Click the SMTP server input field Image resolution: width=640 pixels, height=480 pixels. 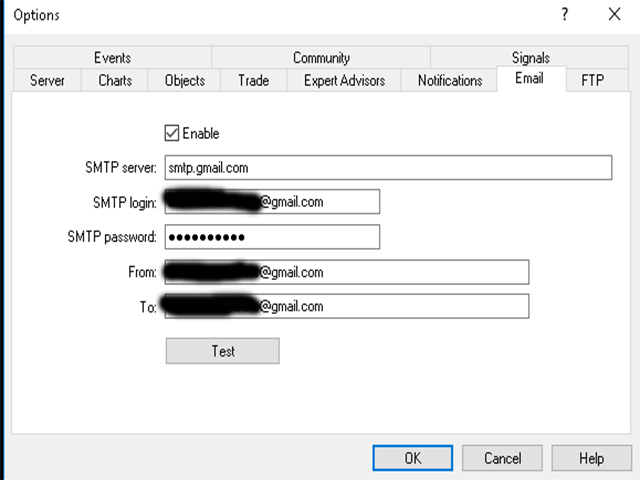click(387, 167)
